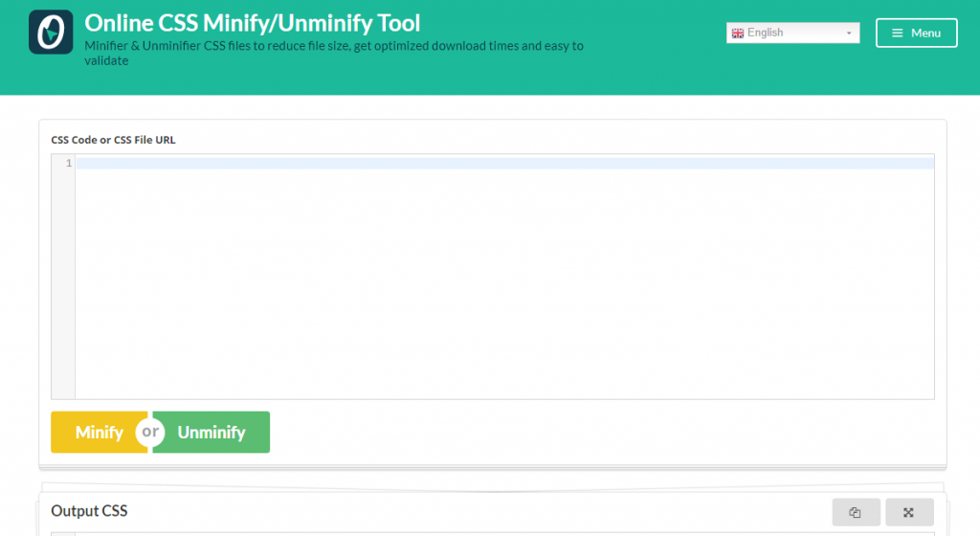The image size is (980, 536).
Task: Click the 'CSS Code or CSS File URL' label
Action: pos(113,140)
